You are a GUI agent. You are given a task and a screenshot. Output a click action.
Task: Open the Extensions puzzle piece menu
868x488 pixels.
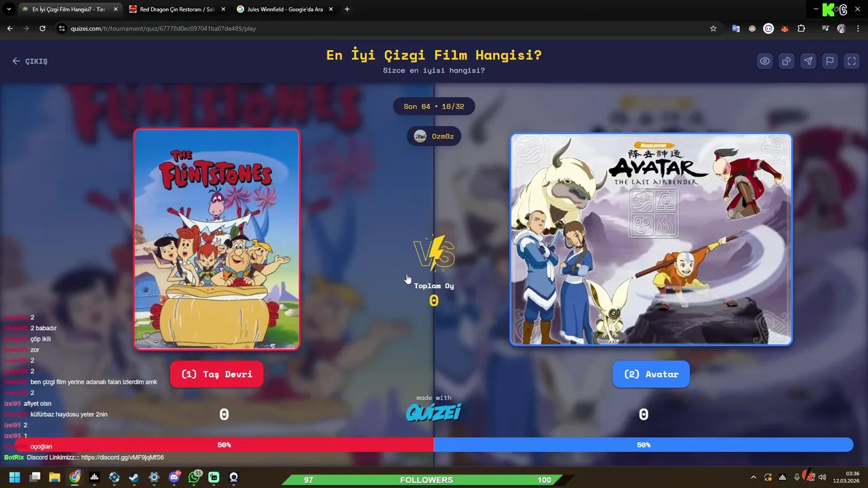[x=802, y=28]
